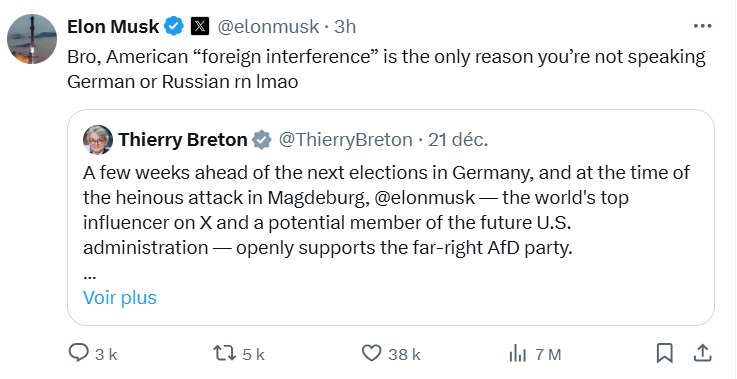Image resolution: width=737 pixels, height=379 pixels.
Task: Click Elon Musk's blue verified badge
Action: pos(174,26)
